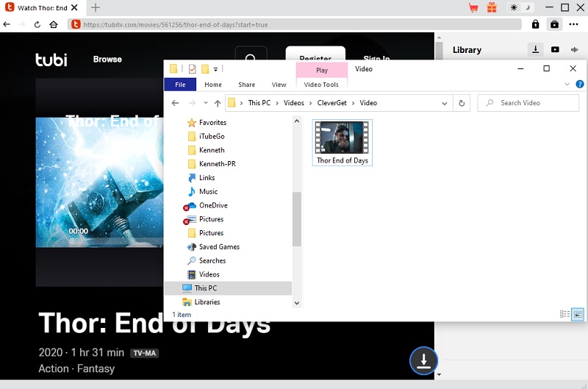Open Tubi Browse menu

[x=107, y=60]
